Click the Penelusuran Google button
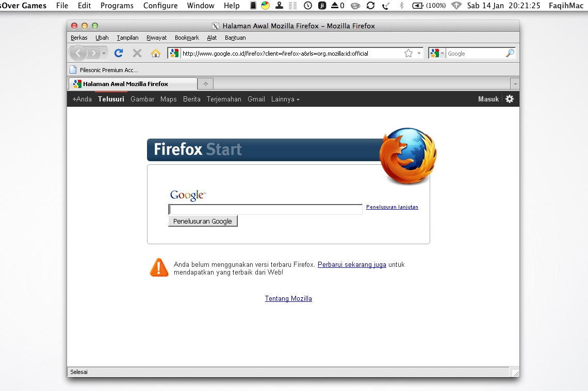Image resolution: width=588 pixels, height=391 pixels. tap(203, 222)
